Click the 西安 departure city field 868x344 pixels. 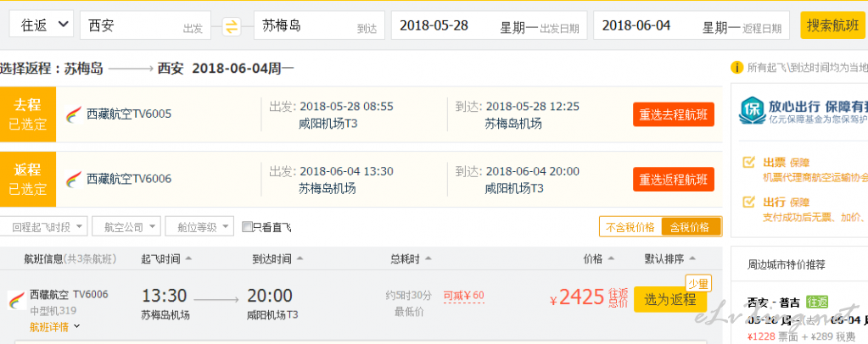146,25
